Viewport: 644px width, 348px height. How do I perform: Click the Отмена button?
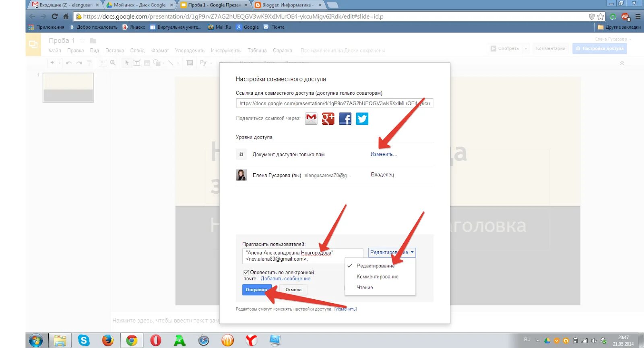pyautogui.click(x=293, y=290)
